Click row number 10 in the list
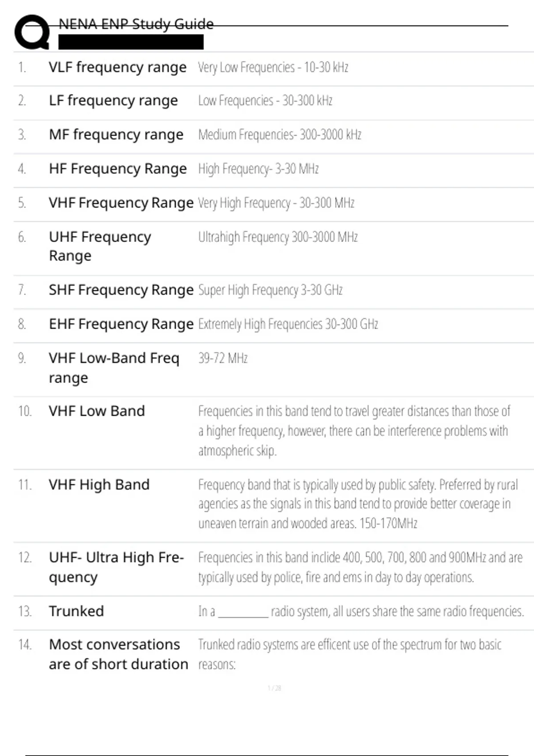534x756 pixels. click(24, 411)
